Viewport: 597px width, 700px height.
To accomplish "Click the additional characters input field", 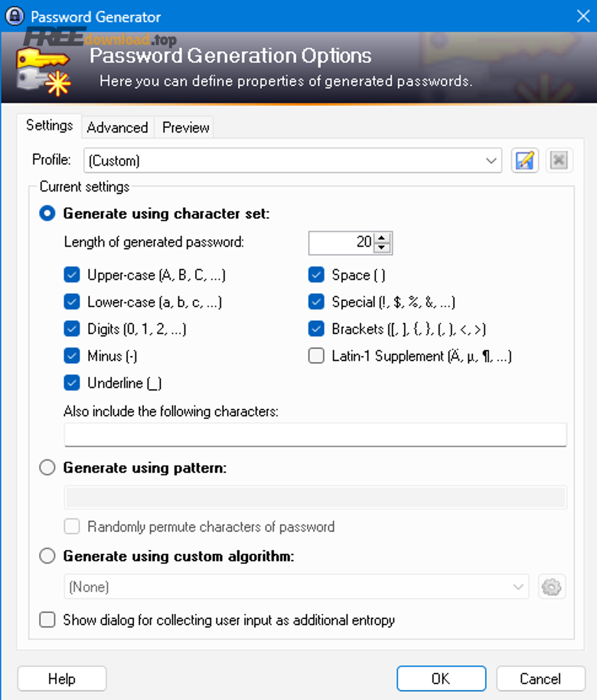I will 315,435.
